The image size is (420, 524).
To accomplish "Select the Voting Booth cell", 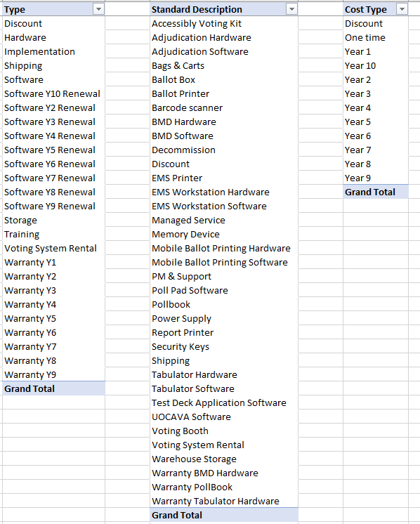I will [224, 431].
